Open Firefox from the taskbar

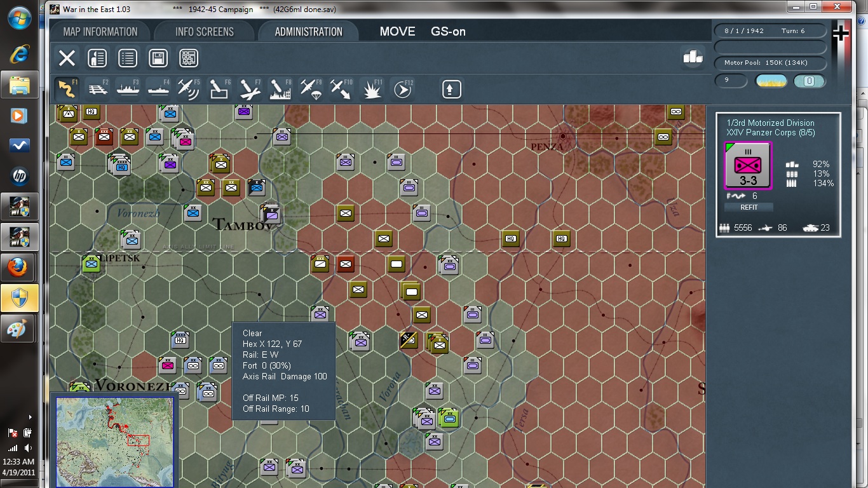coord(19,268)
